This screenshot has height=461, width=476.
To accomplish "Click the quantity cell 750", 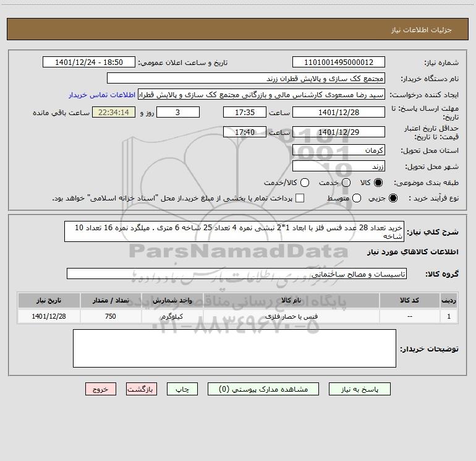I will coord(111,316).
